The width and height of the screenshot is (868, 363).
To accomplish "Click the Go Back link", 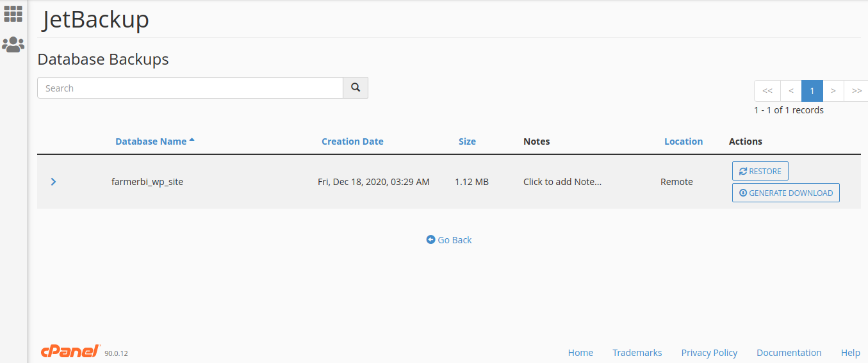I will tap(449, 240).
